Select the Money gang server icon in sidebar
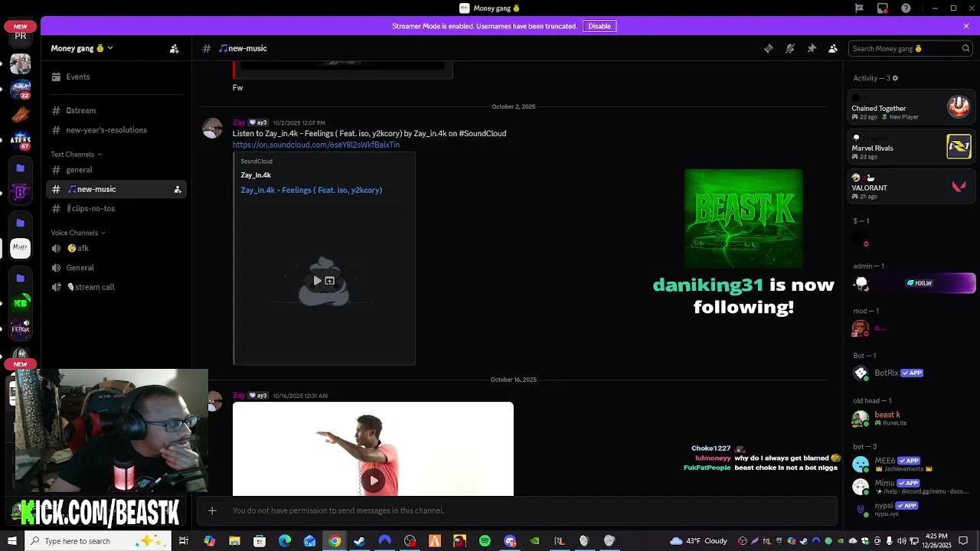 21,247
